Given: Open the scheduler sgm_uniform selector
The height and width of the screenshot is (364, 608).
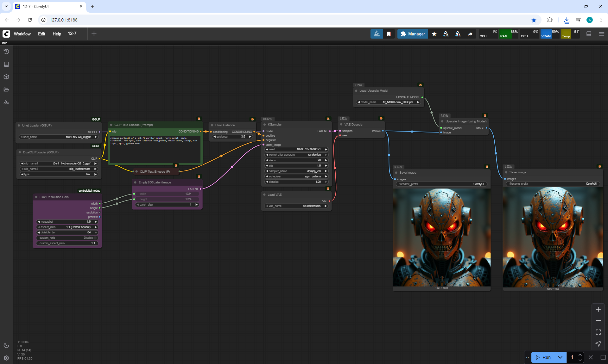Looking at the screenshot, I should pos(296,176).
